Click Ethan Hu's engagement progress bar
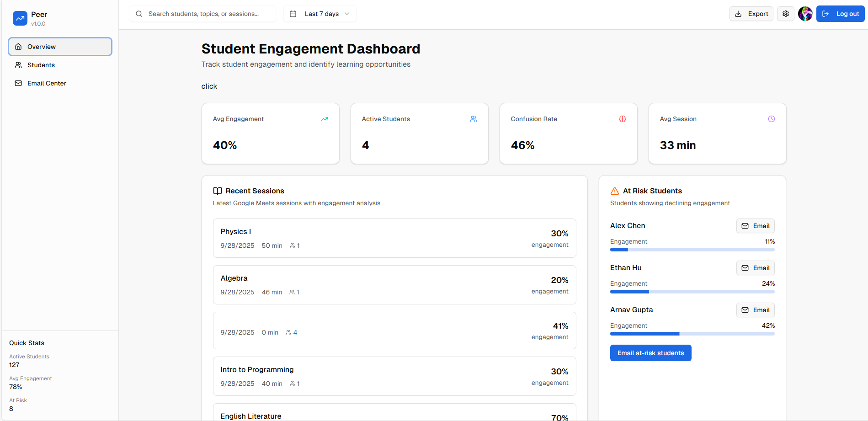Image resolution: width=868 pixels, height=421 pixels. click(x=692, y=292)
